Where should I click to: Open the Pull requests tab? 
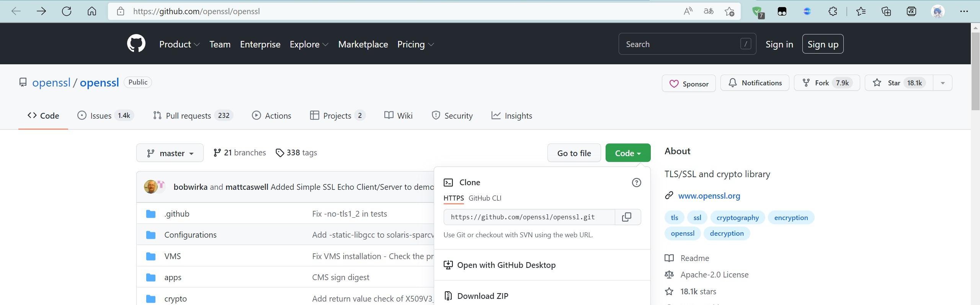pos(193,116)
